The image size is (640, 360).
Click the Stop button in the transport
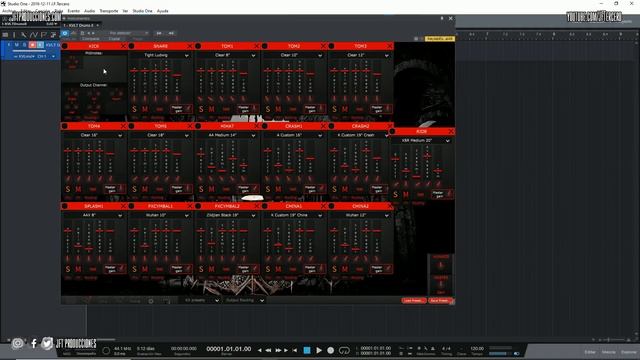tap(307, 350)
